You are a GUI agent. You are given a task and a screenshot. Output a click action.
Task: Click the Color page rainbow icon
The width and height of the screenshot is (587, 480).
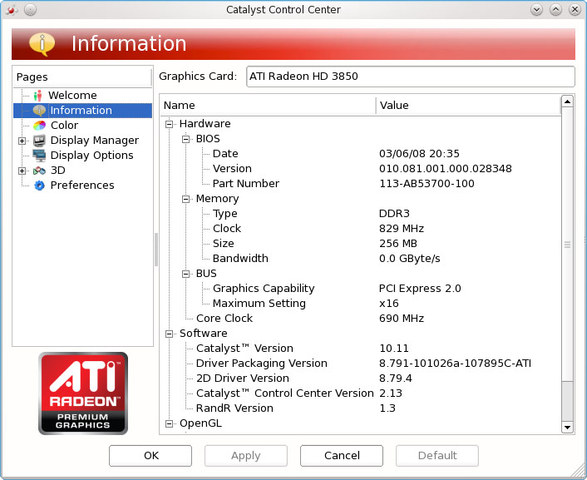coord(39,125)
